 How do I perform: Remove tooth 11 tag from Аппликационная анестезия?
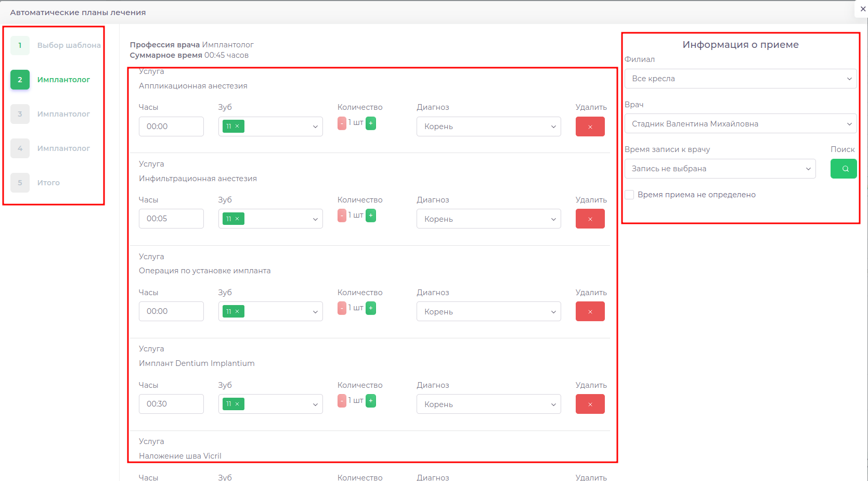coord(237,126)
